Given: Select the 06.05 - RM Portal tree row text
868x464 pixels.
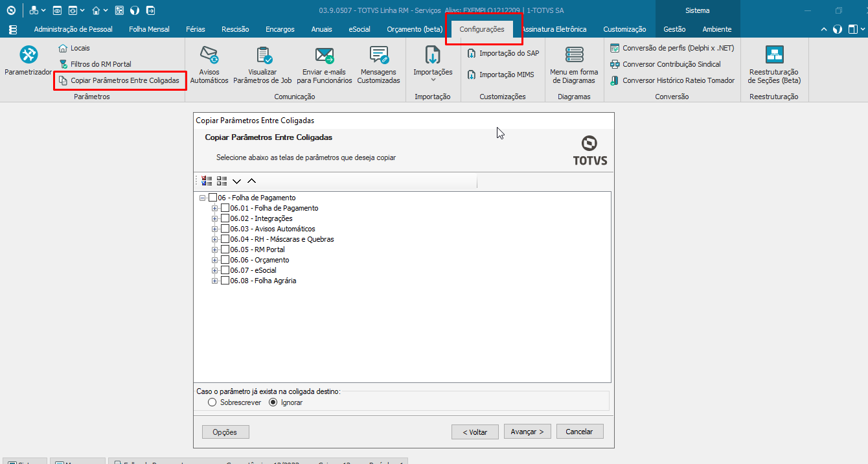Looking at the screenshot, I should 257,249.
